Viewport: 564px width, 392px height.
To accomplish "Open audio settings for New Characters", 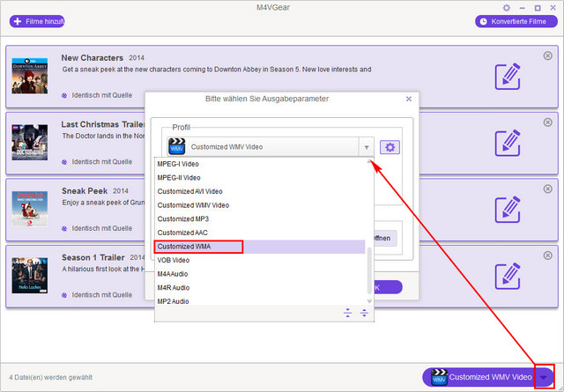I will click(64, 95).
